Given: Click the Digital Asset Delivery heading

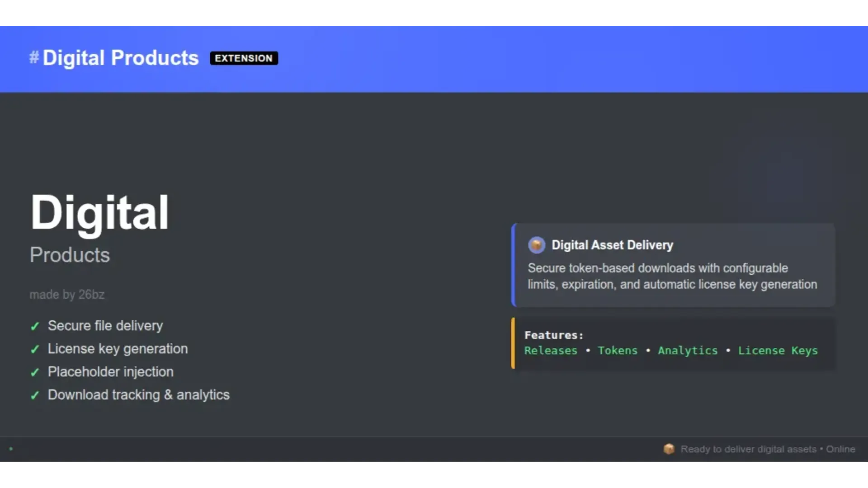Looking at the screenshot, I should click(x=612, y=245).
